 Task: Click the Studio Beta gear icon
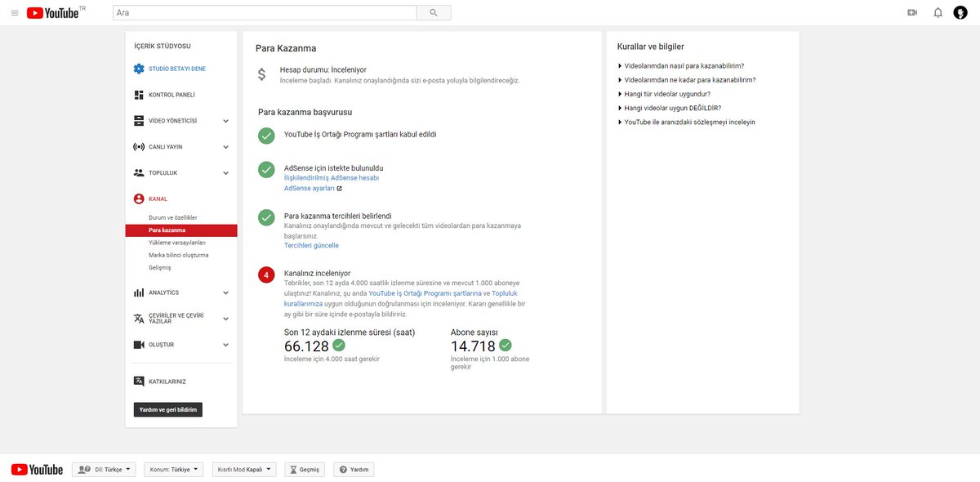click(x=139, y=69)
